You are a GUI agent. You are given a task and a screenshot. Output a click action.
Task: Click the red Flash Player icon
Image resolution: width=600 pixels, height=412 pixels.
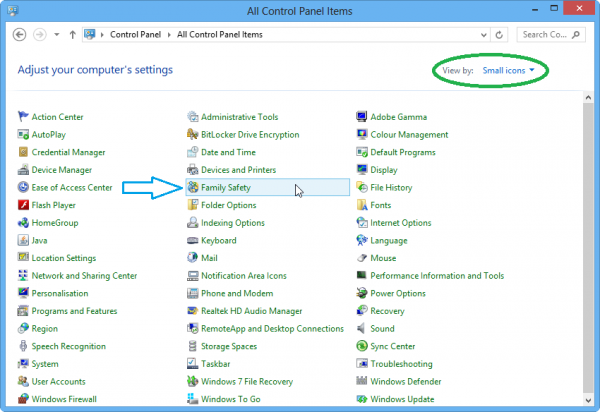23,205
